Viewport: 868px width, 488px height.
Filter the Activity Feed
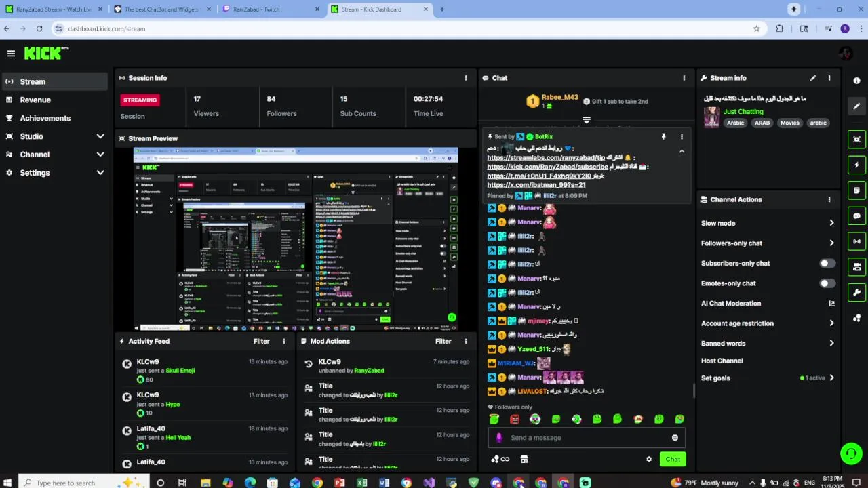coord(261,342)
